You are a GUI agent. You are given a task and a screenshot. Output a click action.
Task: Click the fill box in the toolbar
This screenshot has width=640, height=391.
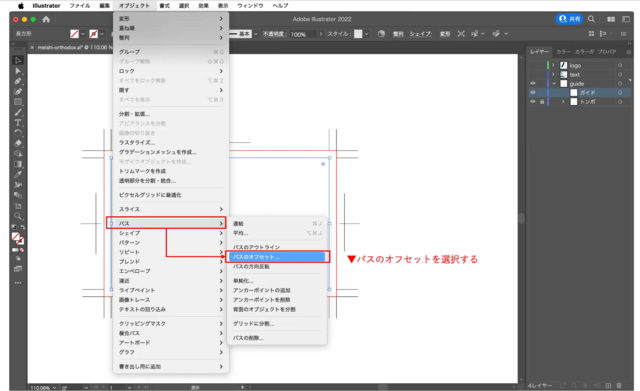[x=16, y=237]
